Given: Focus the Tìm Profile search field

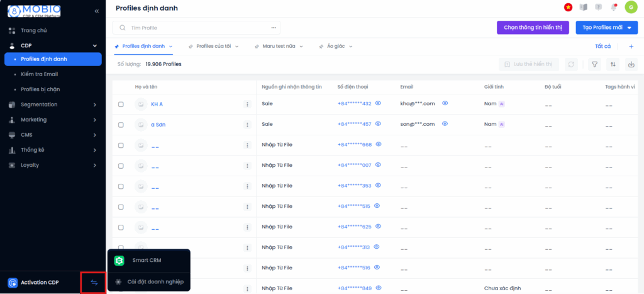Looking at the screenshot, I should (196, 28).
